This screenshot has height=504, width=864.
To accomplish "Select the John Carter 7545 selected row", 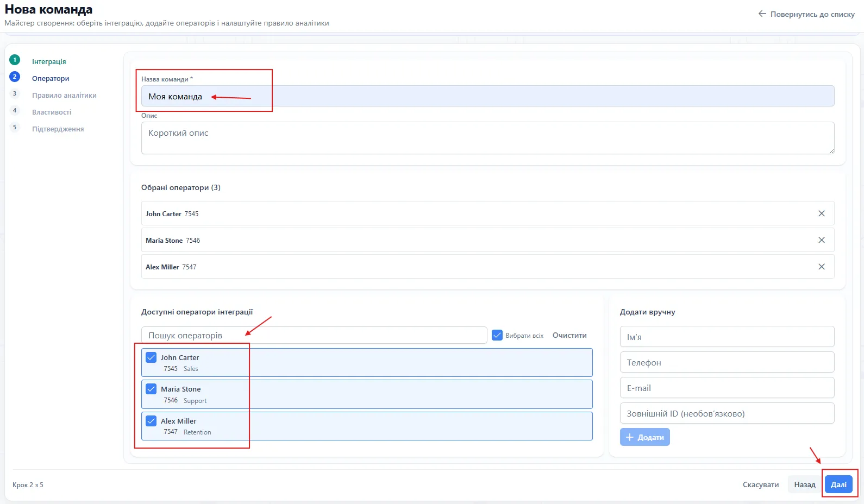I will pos(487,213).
